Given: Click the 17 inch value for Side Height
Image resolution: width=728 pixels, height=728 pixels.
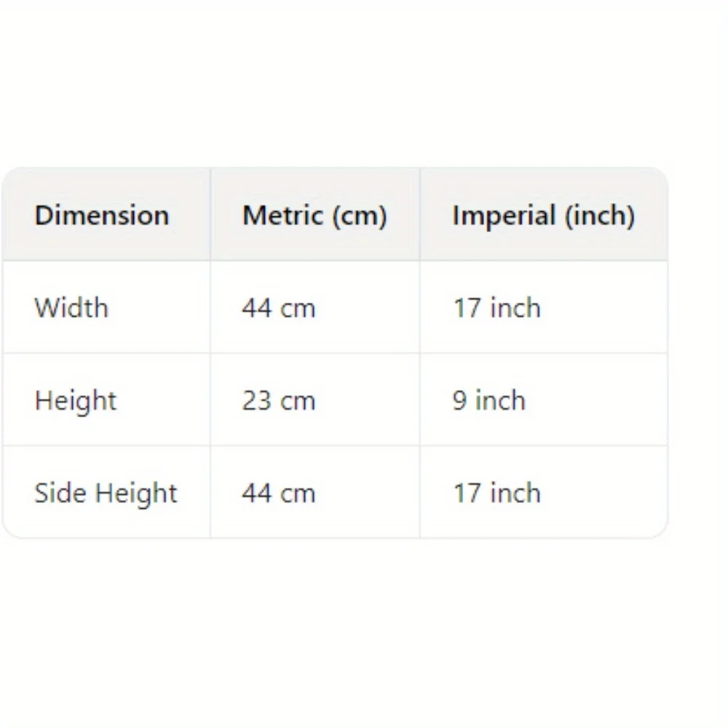Looking at the screenshot, I should [x=497, y=493].
